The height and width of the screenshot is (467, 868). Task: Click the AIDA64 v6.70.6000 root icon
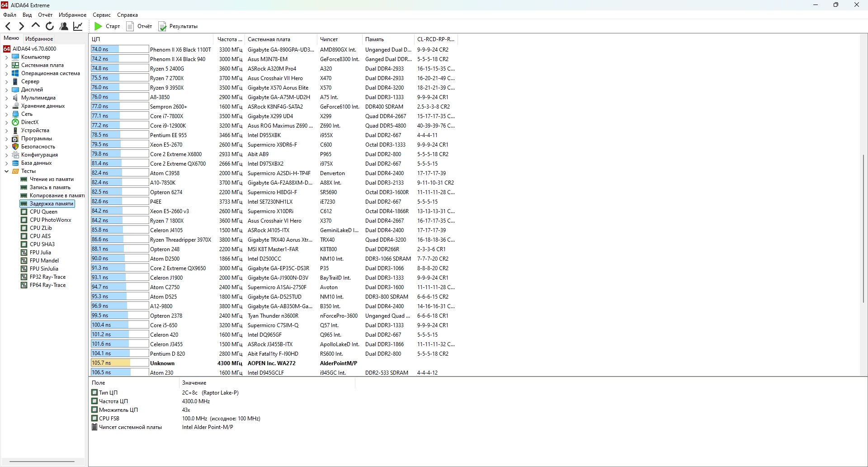point(7,49)
